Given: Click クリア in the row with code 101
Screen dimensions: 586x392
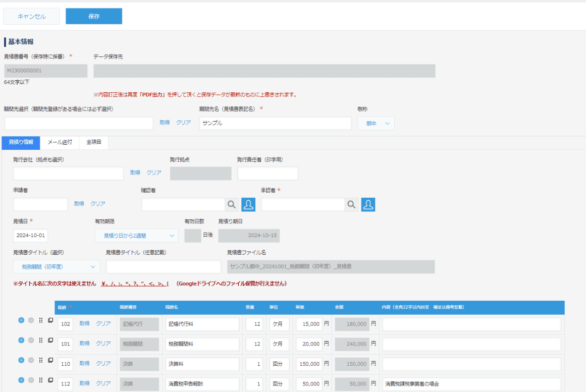Looking at the screenshot, I should coord(103,344).
